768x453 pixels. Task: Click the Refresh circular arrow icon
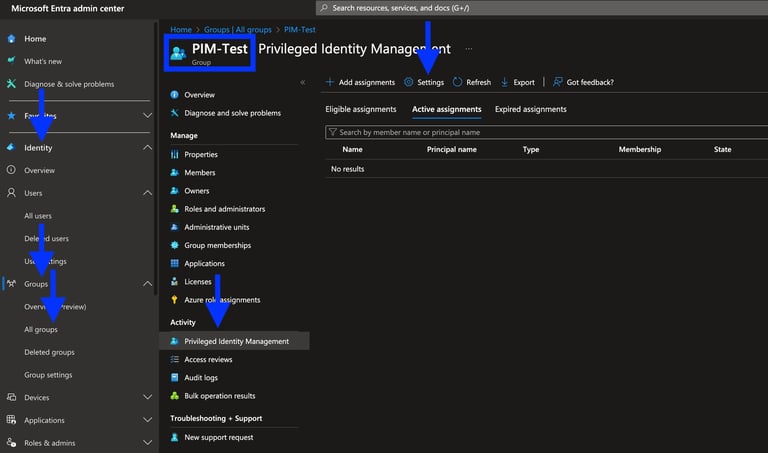click(x=457, y=82)
